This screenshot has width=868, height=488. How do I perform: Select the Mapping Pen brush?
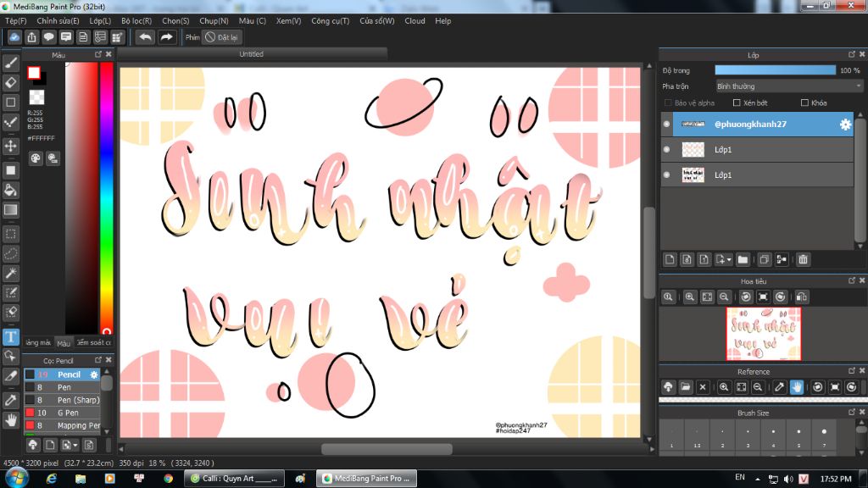pyautogui.click(x=62, y=425)
